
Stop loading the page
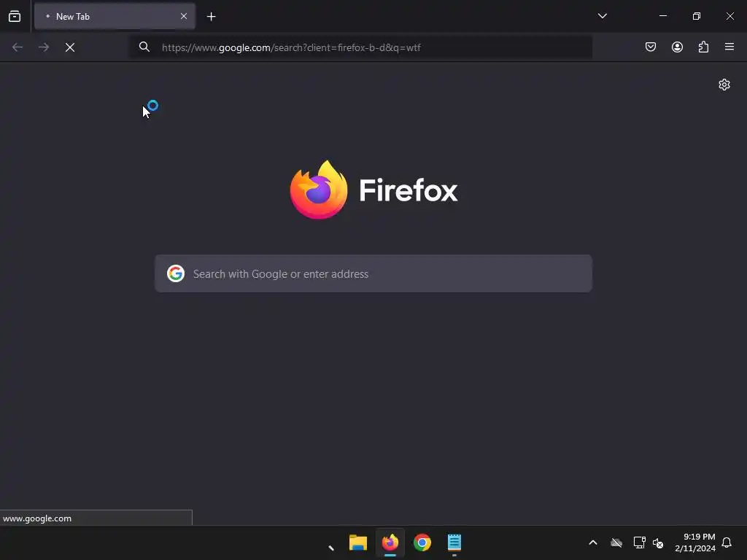(70, 47)
